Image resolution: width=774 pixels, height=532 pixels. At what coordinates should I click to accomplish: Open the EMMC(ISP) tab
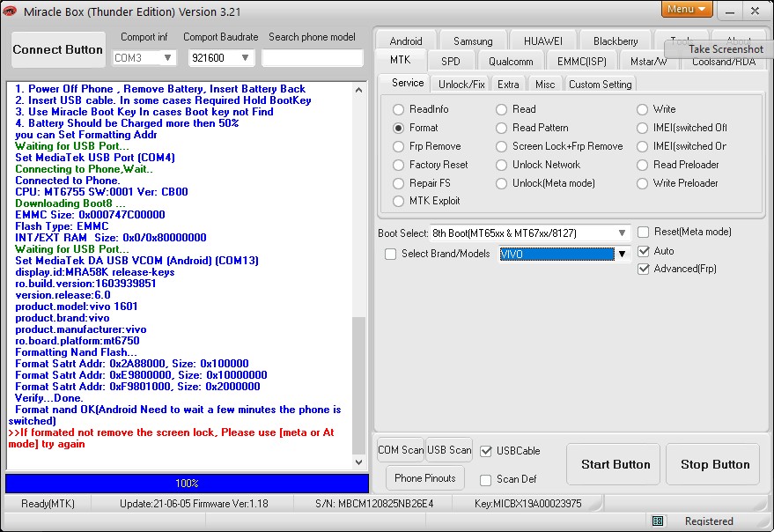point(582,62)
